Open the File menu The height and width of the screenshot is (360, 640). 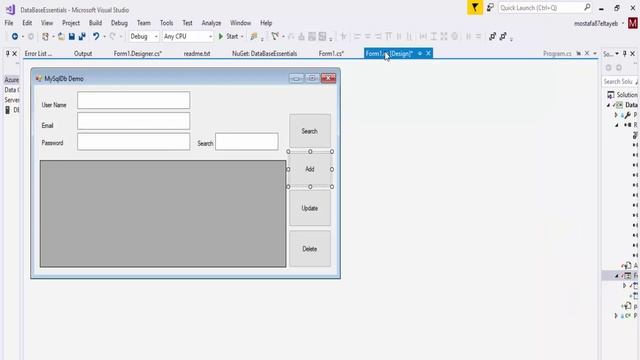click(9, 23)
